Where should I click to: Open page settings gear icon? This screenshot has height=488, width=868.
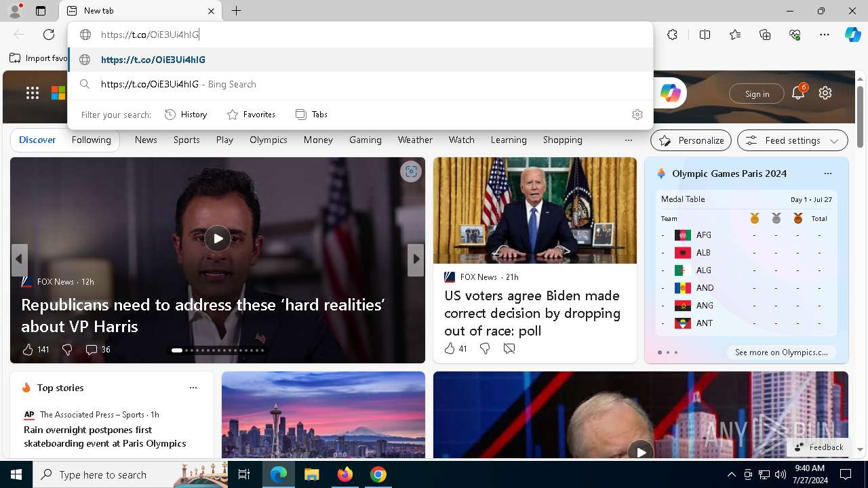click(825, 93)
